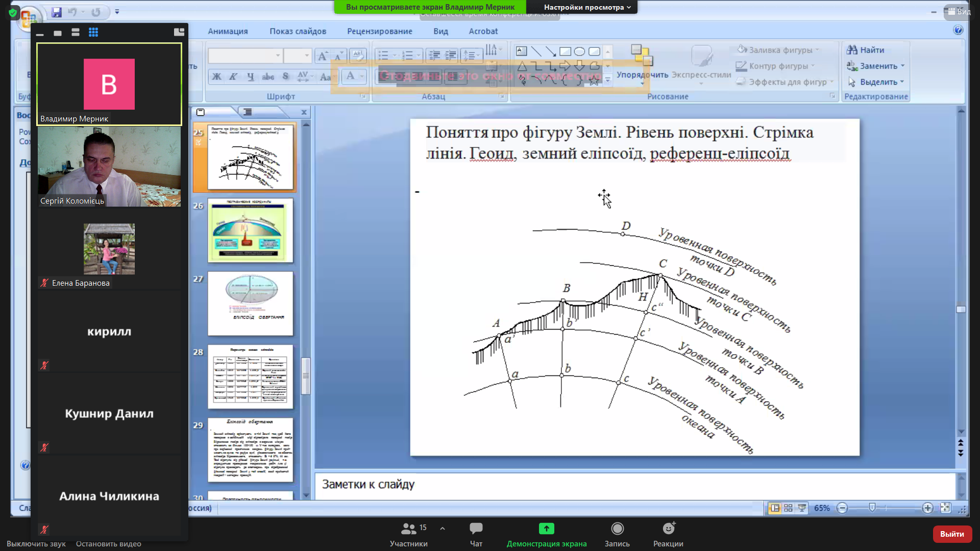Click the zoom-in plus icon in status bar
980x551 pixels.
pos(927,508)
